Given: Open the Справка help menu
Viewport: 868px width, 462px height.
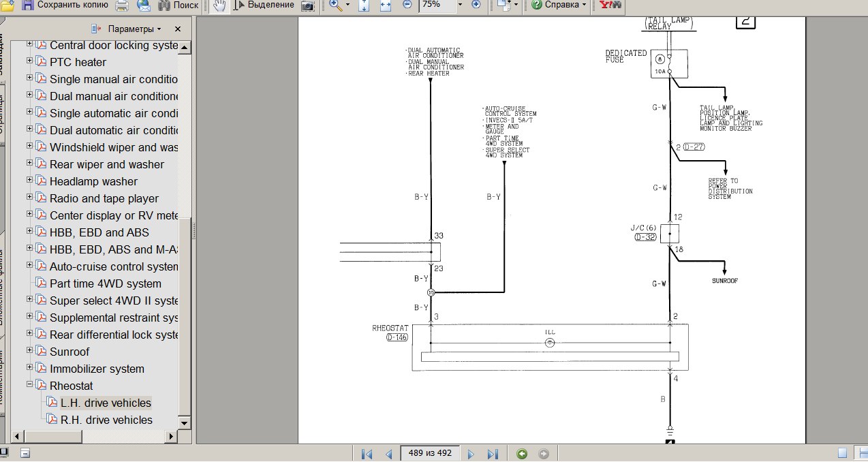Looking at the screenshot, I should [558, 5].
